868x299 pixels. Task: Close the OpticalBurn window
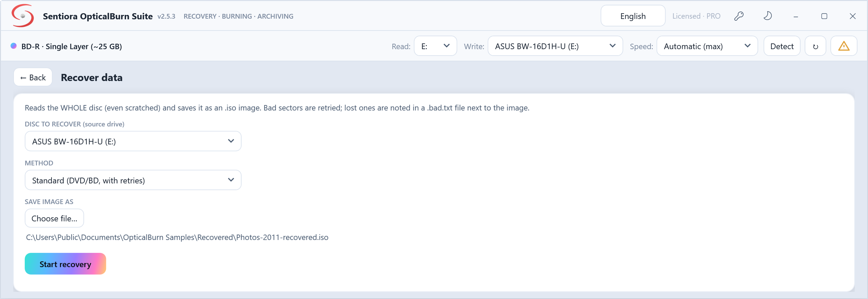852,16
